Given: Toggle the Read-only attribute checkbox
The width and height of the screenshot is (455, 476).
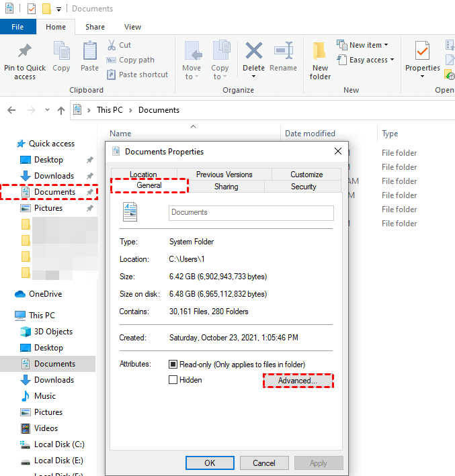Looking at the screenshot, I should 173,364.
